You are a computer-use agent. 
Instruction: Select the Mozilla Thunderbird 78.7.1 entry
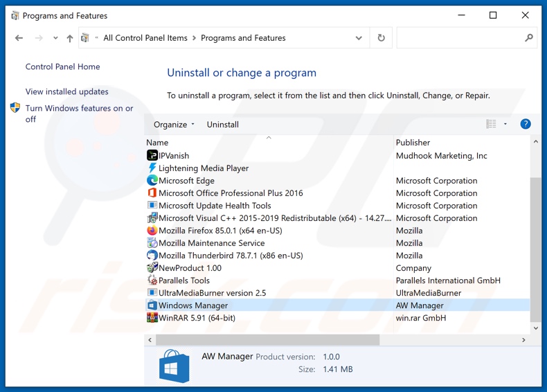tap(231, 256)
